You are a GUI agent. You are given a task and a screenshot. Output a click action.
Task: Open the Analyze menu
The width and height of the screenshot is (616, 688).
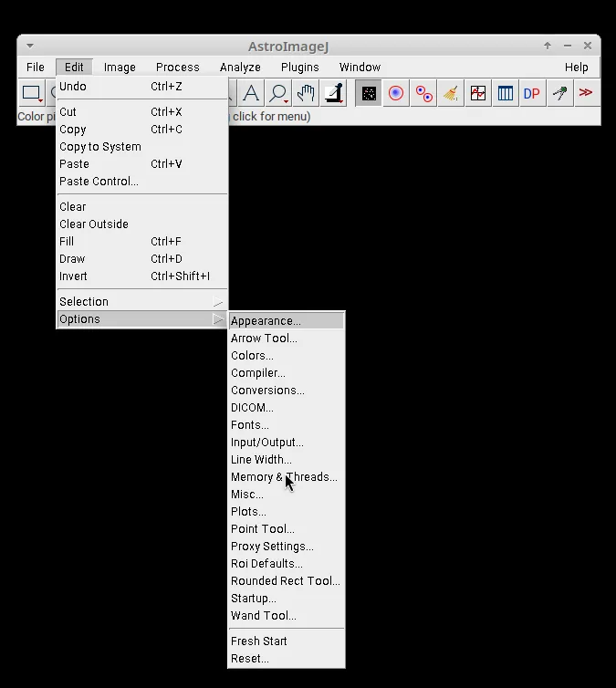coord(240,68)
